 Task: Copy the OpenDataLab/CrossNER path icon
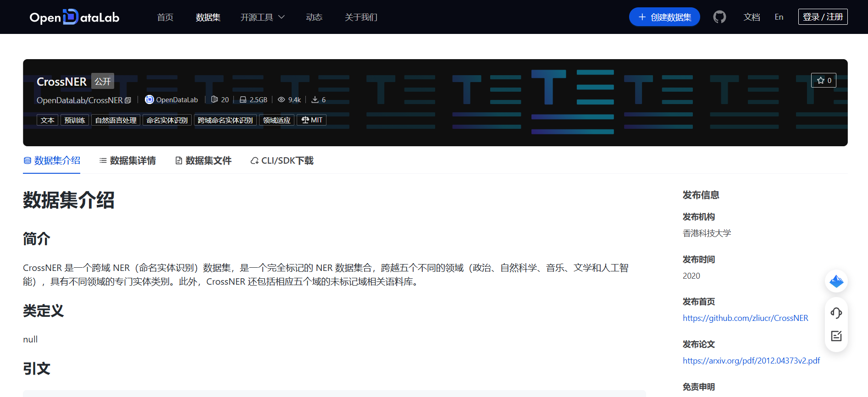click(128, 100)
